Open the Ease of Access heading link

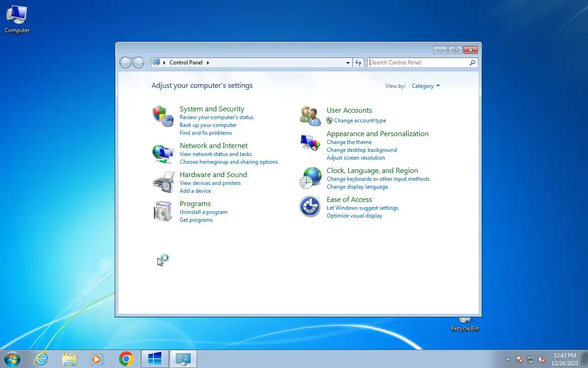349,200
